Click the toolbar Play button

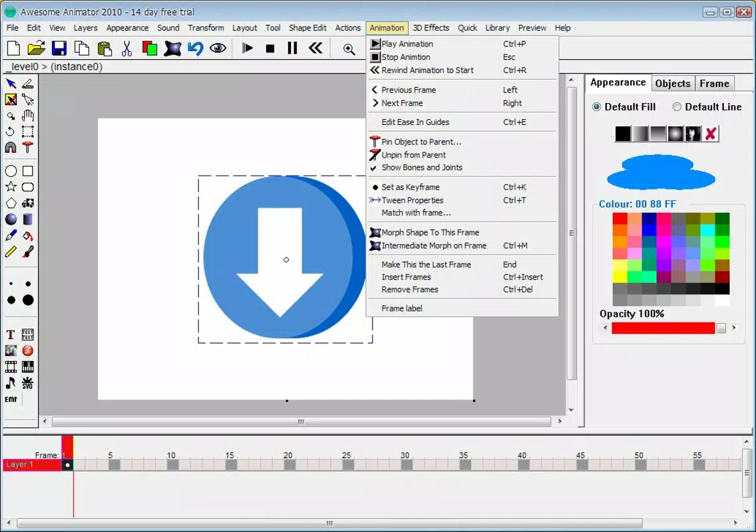click(x=248, y=48)
